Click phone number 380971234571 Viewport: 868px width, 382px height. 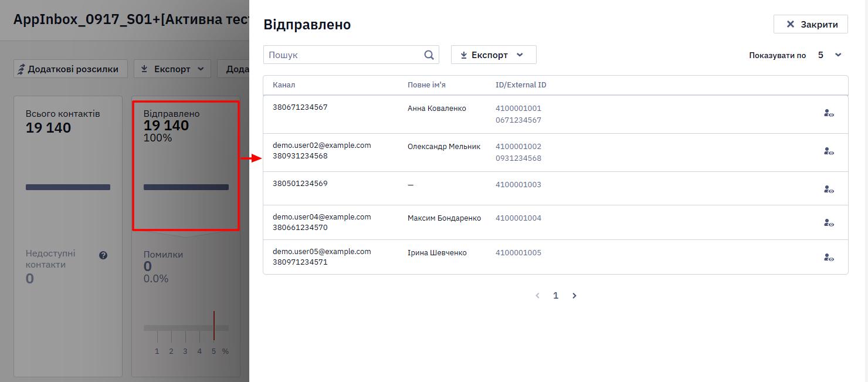point(300,262)
